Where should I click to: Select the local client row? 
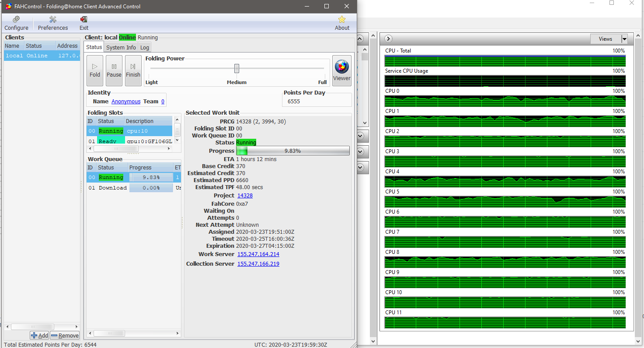(x=42, y=56)
